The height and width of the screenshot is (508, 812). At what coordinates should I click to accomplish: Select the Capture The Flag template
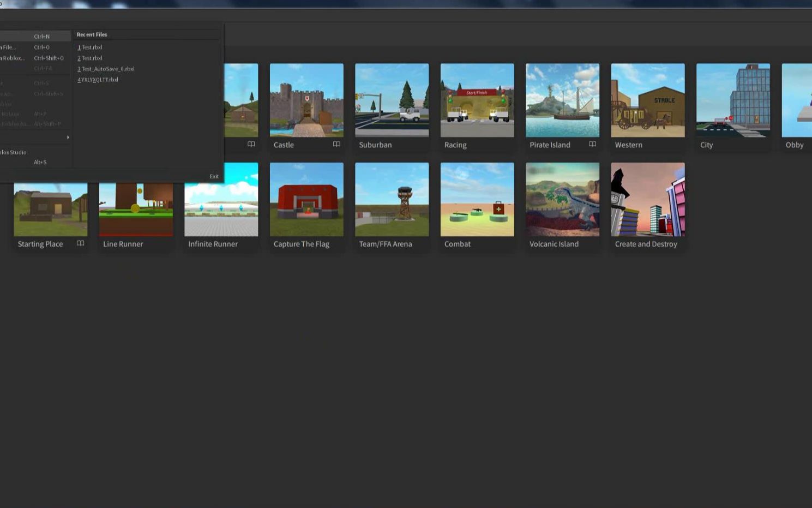click(306, 200)
